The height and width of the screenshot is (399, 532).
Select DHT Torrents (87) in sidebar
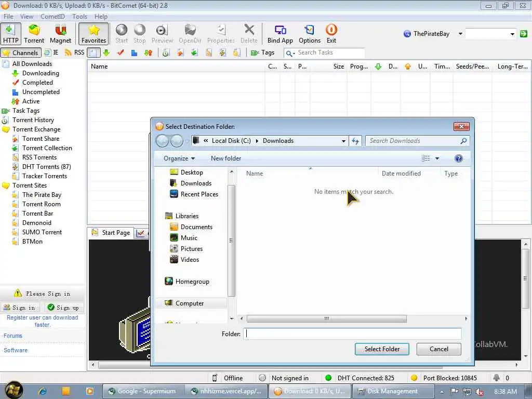(46, 167)
